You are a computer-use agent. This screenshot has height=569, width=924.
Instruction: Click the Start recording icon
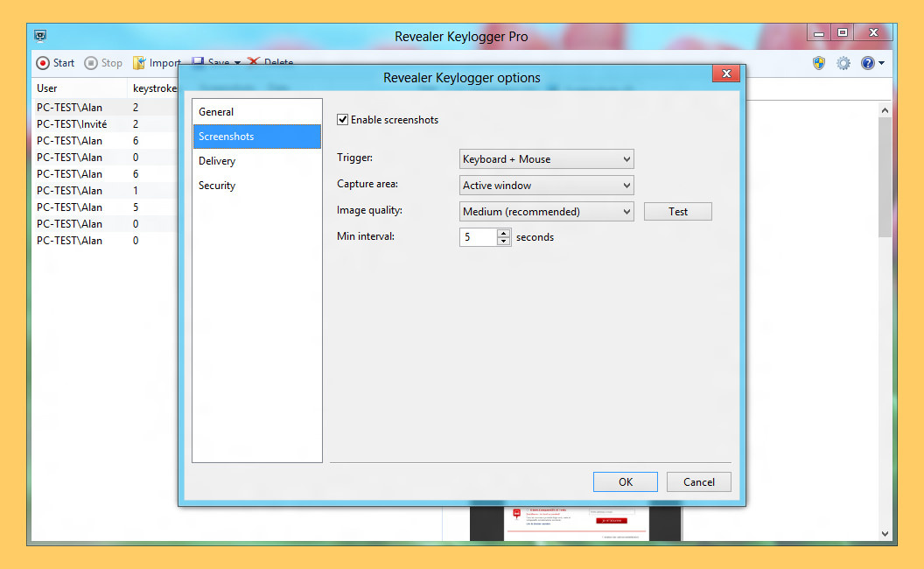click(43, 63)
